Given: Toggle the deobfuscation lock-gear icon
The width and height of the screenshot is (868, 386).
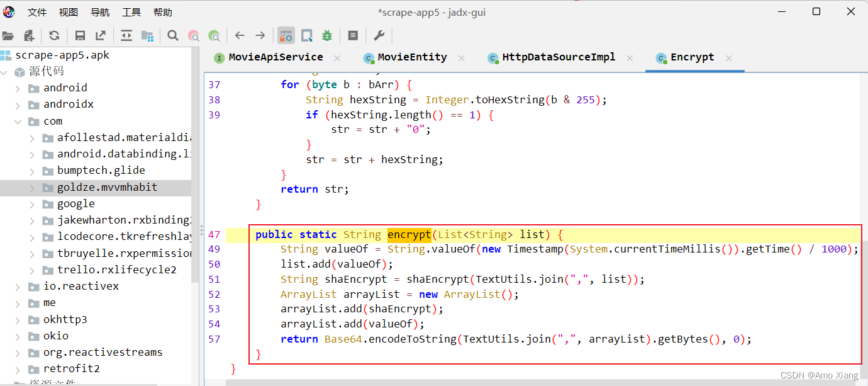Looking at the screenshot, I should coord(286,36).
